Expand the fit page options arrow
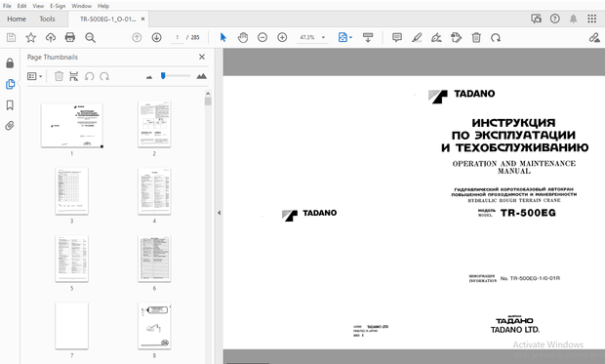This screenshot has width=605, height=364. pyautogui.click(x=350, y=37)
